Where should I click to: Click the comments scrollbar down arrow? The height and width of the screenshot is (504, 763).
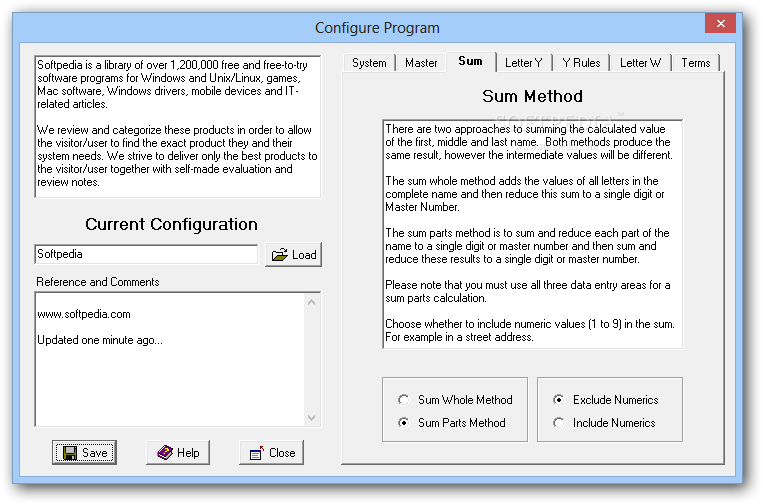click(312, 417)
